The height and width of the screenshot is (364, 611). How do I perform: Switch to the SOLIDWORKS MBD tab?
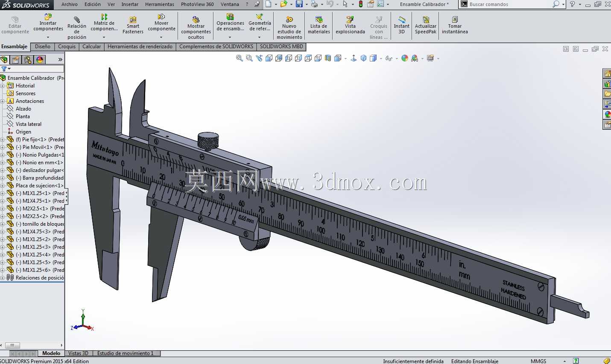point(281,47)
